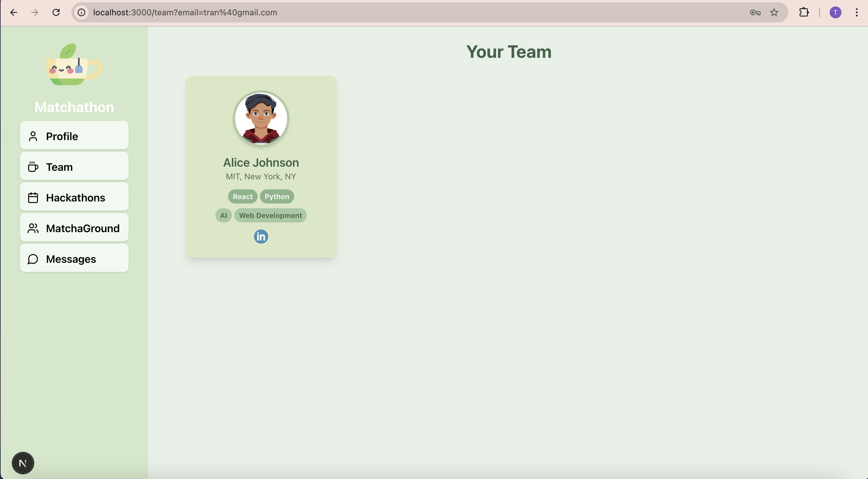Image resolution: width=868 pixels, height=479 pixels.
Task: Click the Next.js dev tools badge
Action: [23, 463]
